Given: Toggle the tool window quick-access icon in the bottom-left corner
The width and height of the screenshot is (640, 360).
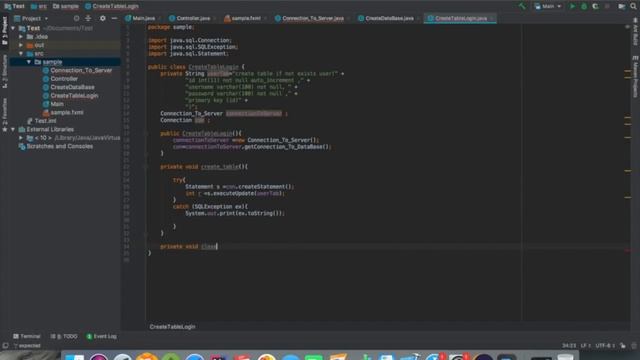Looking at the screenshot, I should coord(5,346).
